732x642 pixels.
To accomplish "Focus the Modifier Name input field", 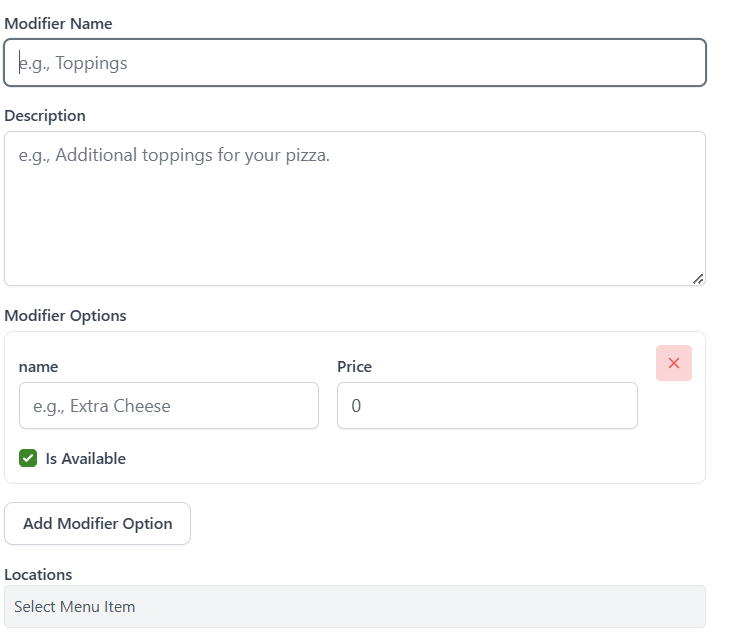I will click(x=355, y=63).
